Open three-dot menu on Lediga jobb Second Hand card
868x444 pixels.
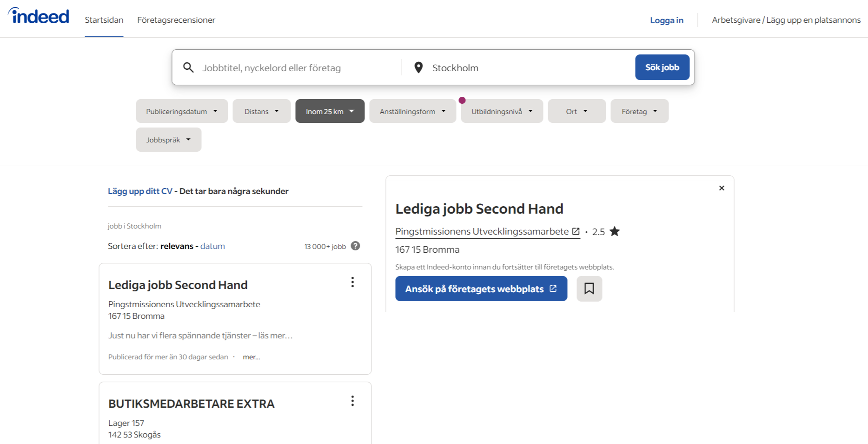(x=352, y=282)
